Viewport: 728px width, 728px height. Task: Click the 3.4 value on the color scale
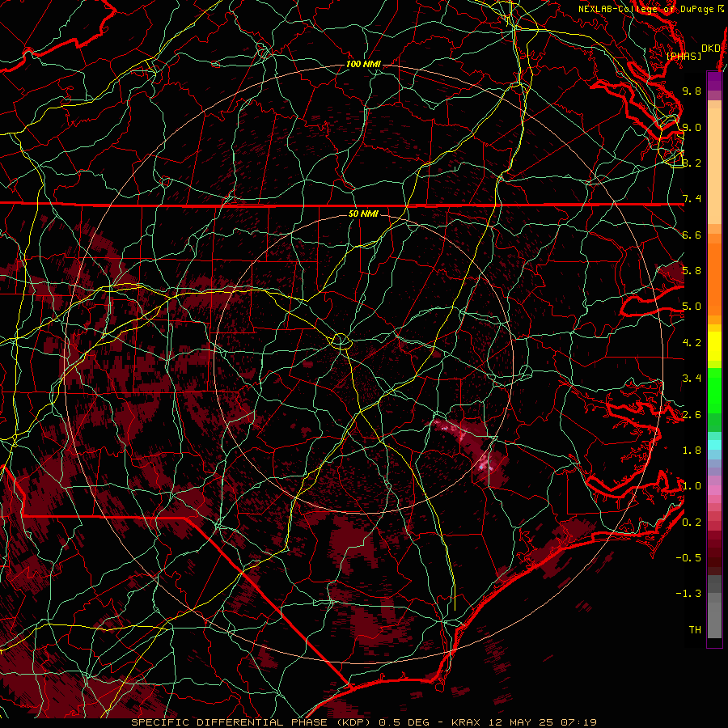click(692, 379)
